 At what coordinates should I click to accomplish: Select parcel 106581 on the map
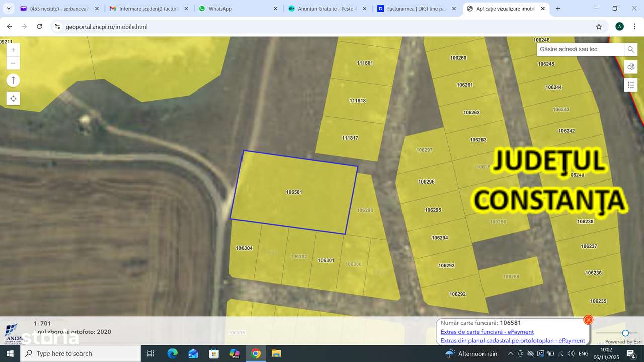tap(294, 192)
